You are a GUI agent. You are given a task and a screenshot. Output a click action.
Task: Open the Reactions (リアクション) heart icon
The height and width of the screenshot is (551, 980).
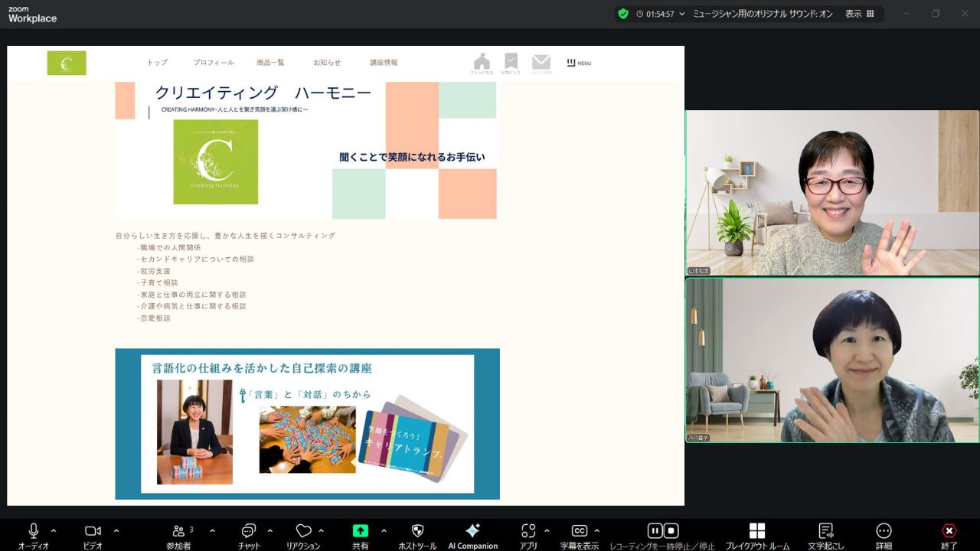tap(303, 531)
